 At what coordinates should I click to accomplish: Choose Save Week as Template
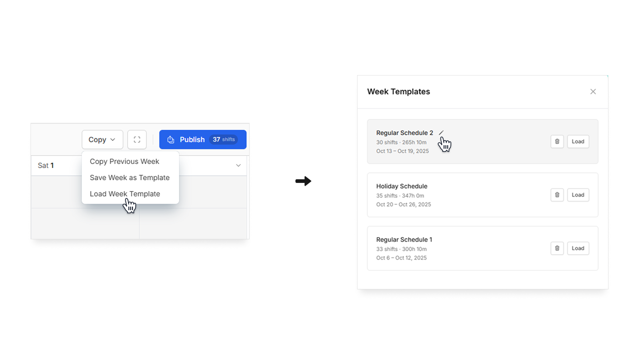click(129, 177)
